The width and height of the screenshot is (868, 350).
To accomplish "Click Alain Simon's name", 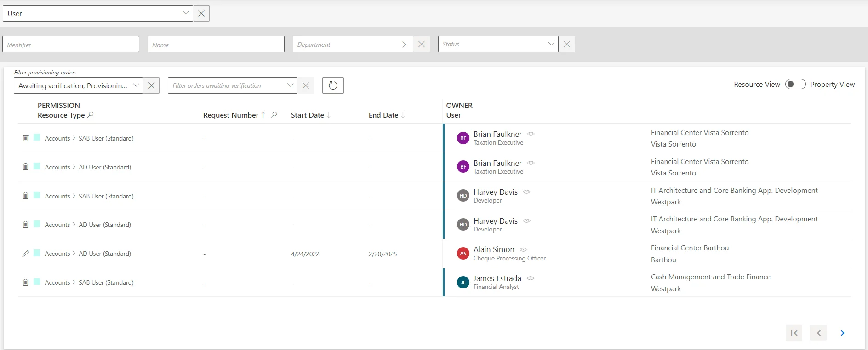I will point(494,249).
